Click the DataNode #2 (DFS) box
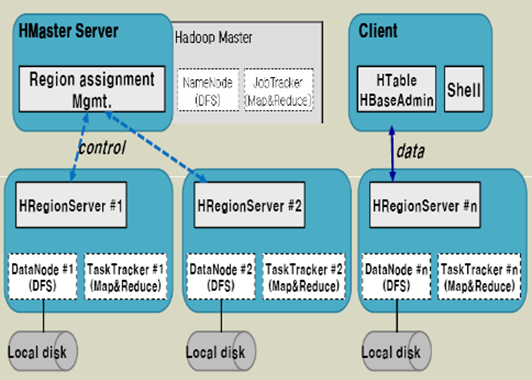Viewport: 532px width, 380px height. click(x=221, y=277)
